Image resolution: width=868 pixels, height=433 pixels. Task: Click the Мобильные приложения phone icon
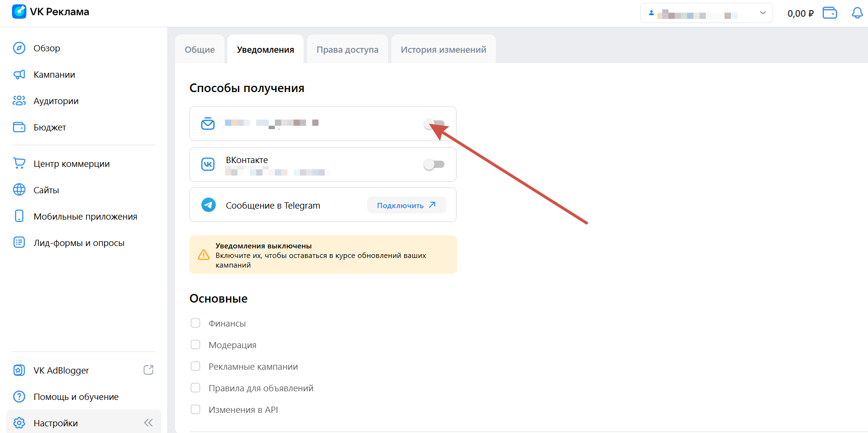click(x=19, y=216)
